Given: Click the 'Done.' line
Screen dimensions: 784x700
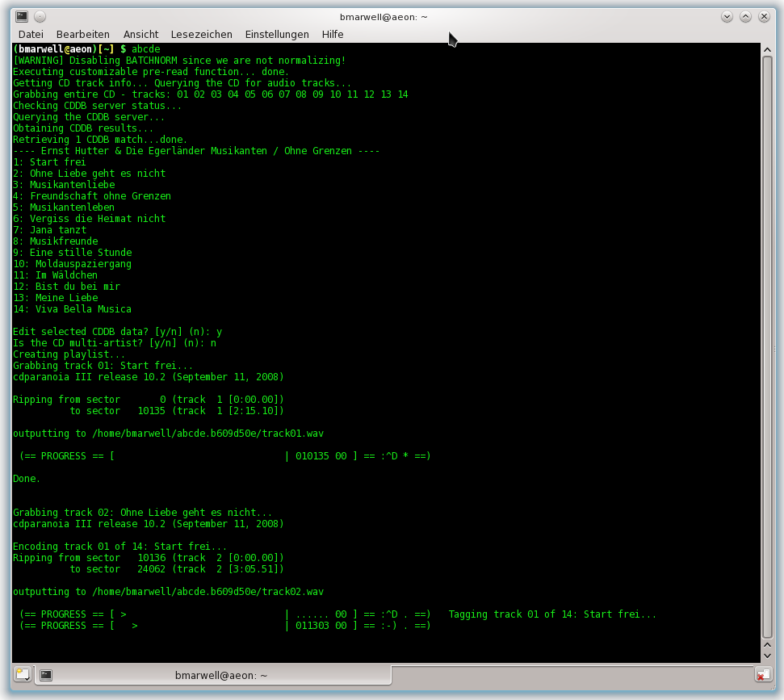Looking at the screenshot, I should 27,479.
